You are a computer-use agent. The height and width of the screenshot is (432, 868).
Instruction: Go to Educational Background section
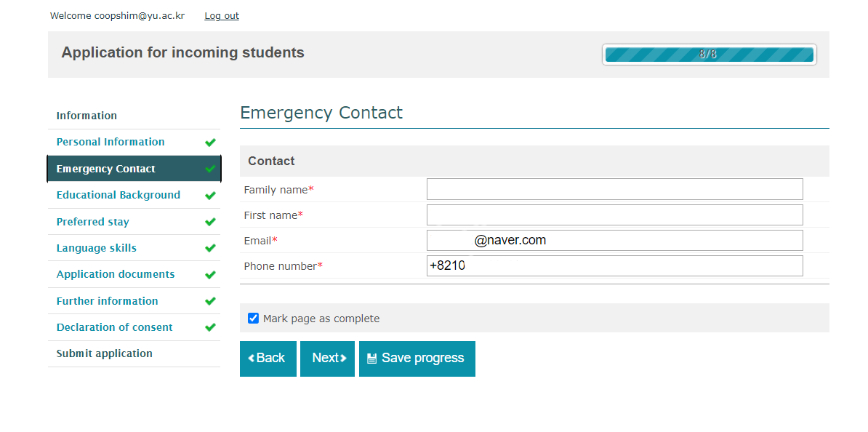pyautogui.click(x=118, y=195)
